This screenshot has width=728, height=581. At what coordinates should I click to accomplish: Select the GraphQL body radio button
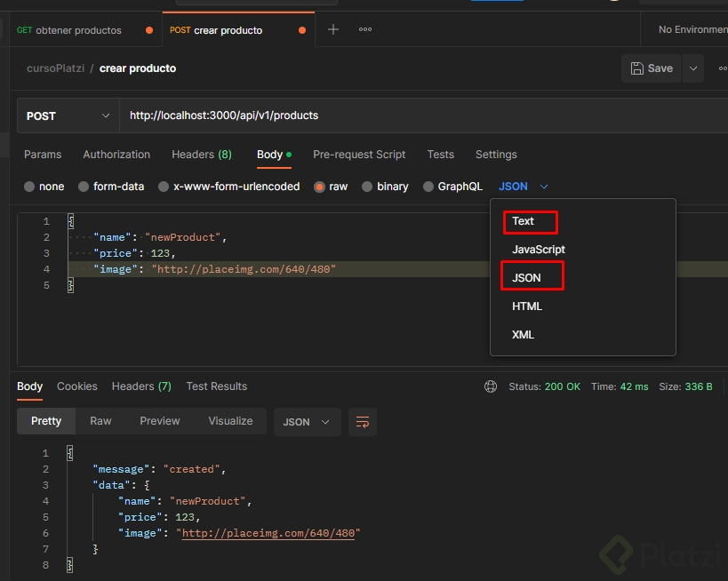pos(428,187)
